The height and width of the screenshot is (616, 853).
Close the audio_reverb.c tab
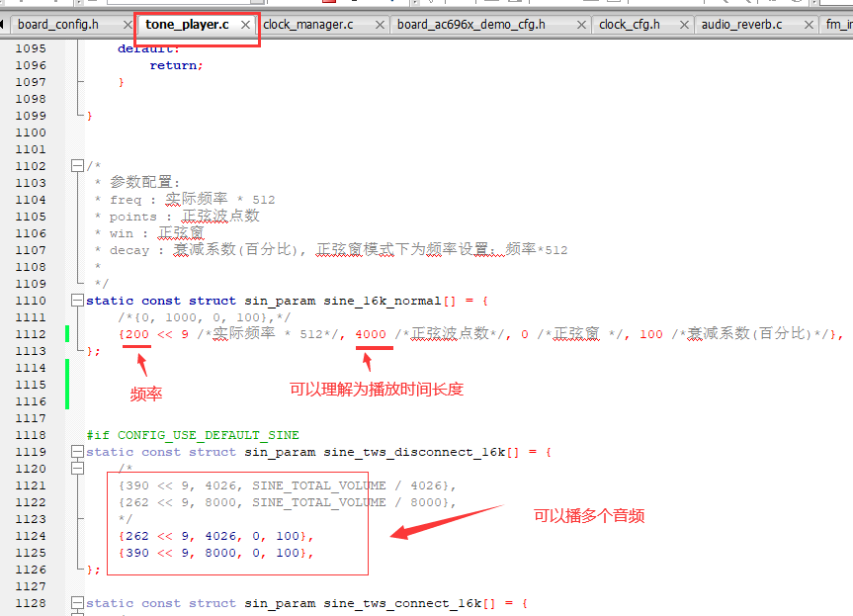coord(809,25)
